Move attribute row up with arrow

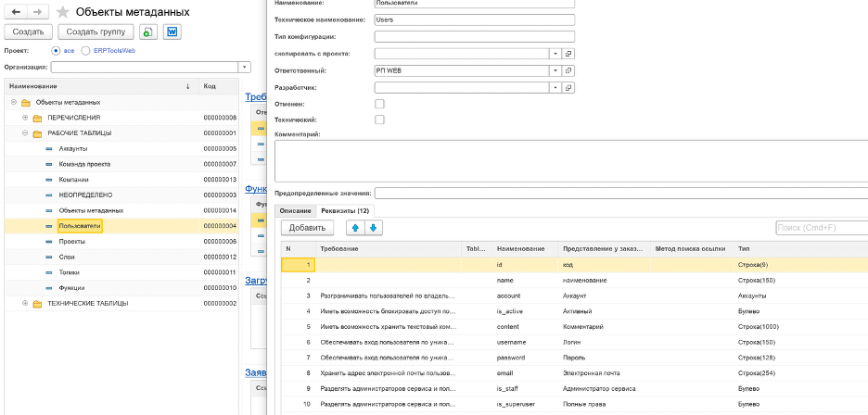[355, 228]
